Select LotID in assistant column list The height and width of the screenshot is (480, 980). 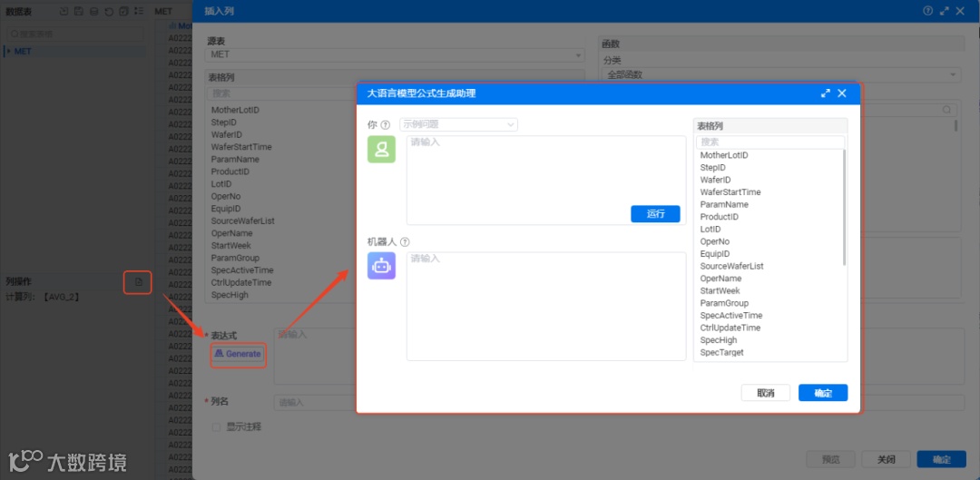point(710,230)
